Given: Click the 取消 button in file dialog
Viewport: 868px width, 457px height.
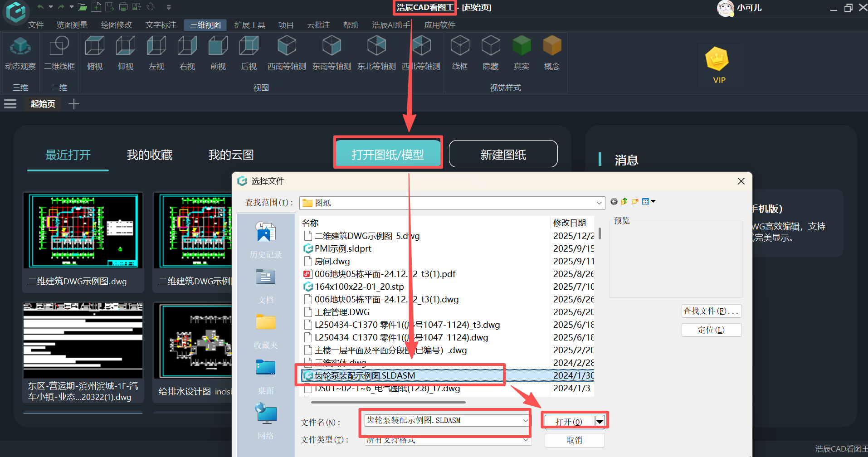Looking at the screenshot, I should pos(574,440).
